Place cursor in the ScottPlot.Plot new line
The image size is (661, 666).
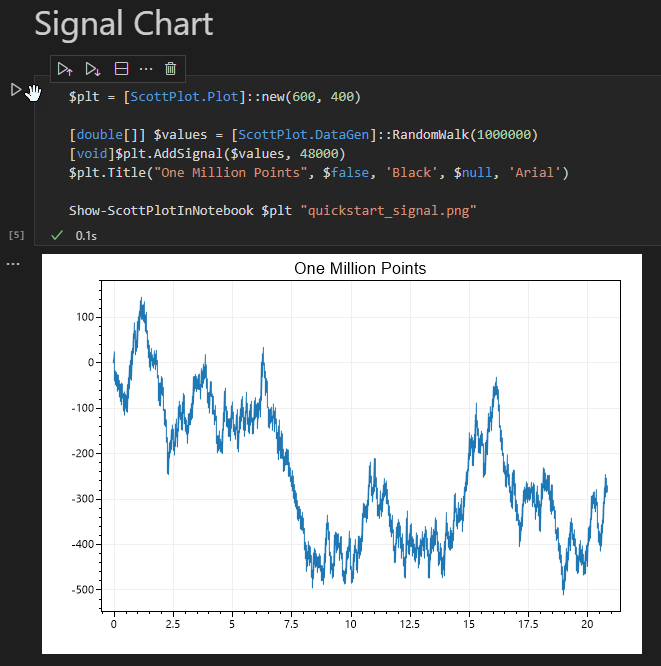point(215,97)
